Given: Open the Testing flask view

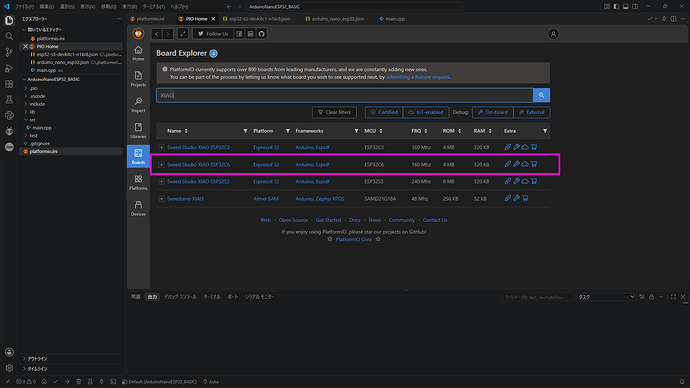Looking at the screenshot, I should (9, 100).
